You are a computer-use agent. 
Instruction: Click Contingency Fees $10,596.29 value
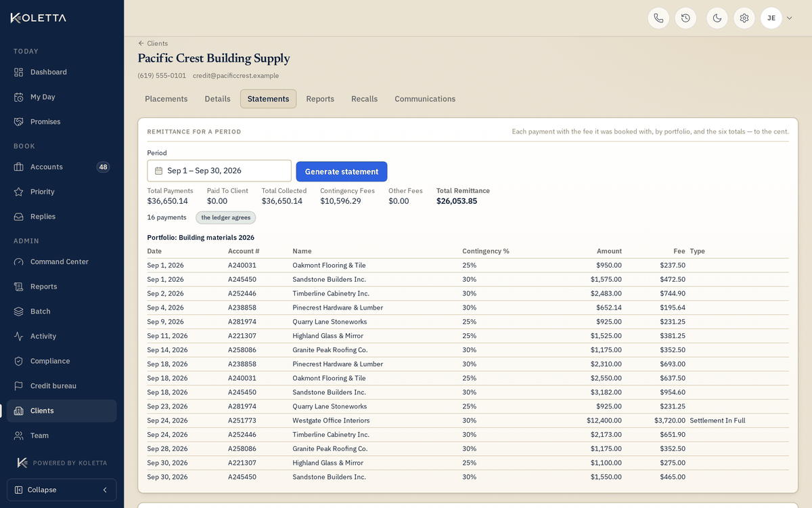[x=340, y=201]
